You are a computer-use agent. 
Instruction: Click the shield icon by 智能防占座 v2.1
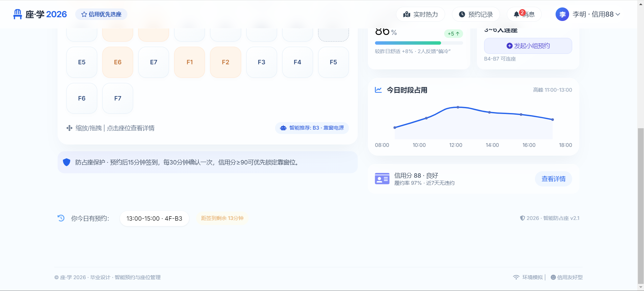tap(522, 218)
